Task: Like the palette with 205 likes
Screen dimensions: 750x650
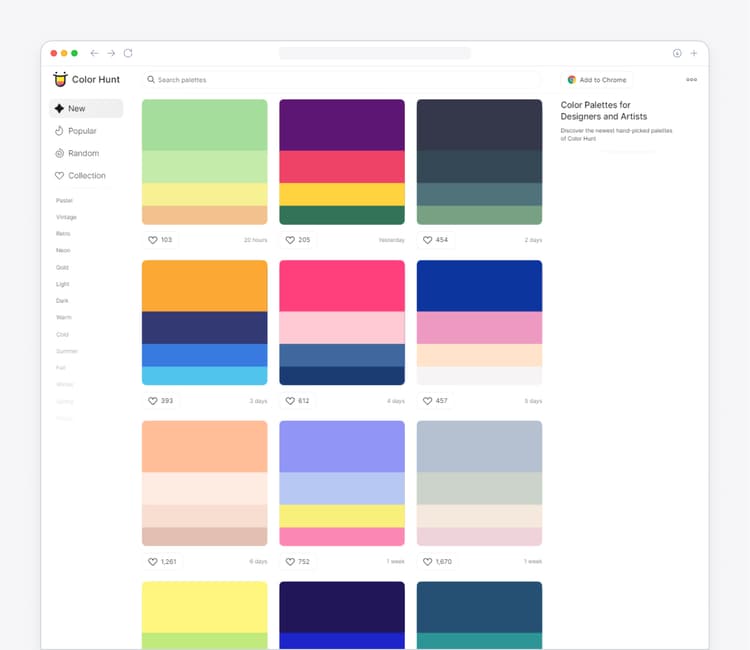Action: pos(290,240)
